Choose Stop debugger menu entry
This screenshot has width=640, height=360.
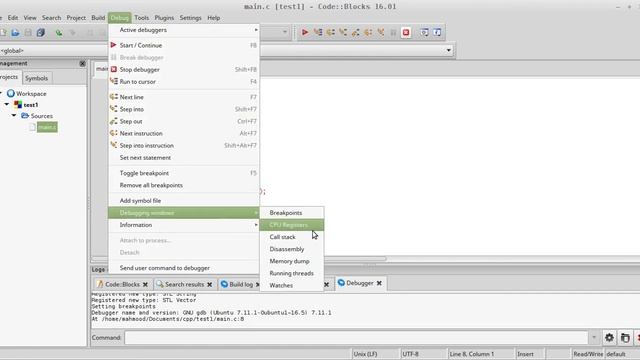point(184,69)
